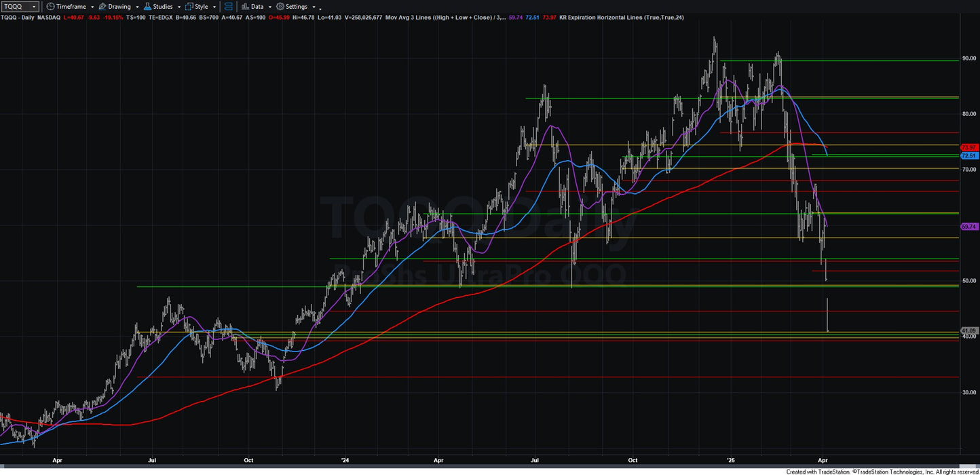Click the Settings gear icon
Screen dimensions: 980x475
(280, 7)
